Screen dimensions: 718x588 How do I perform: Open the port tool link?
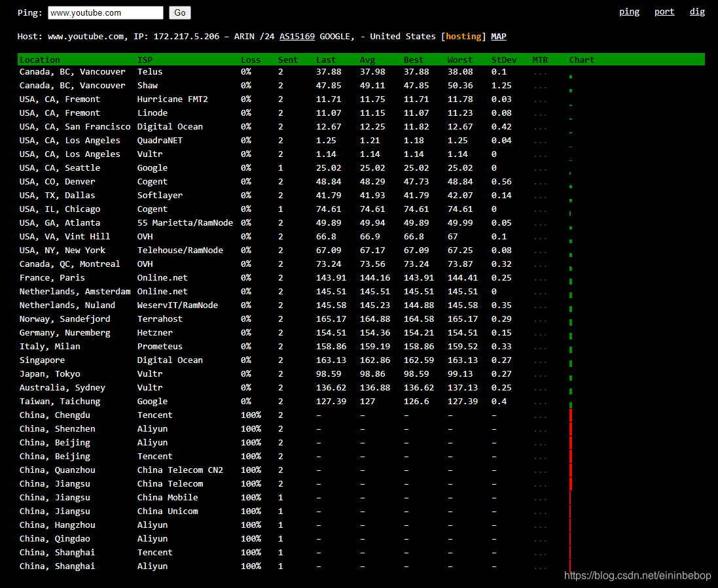664,12
